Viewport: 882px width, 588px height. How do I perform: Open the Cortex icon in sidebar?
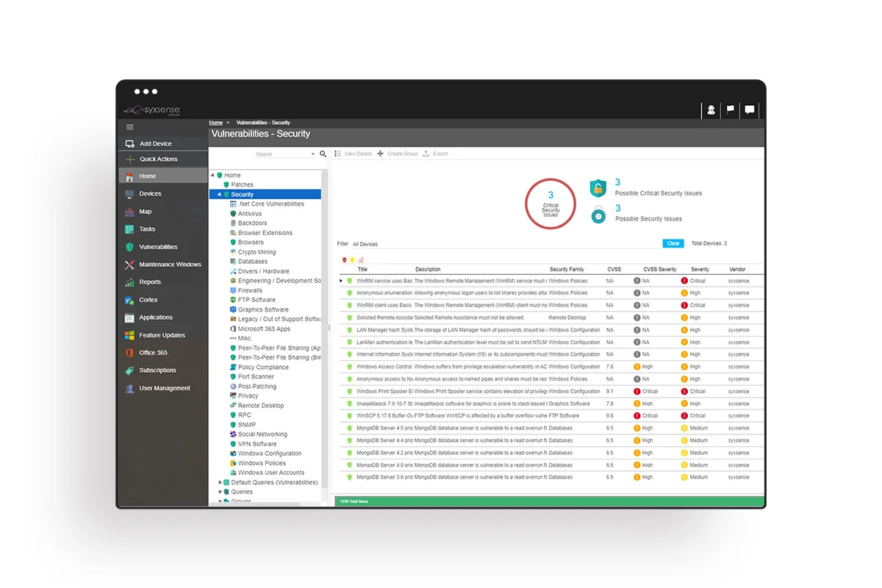click(130, 300)
